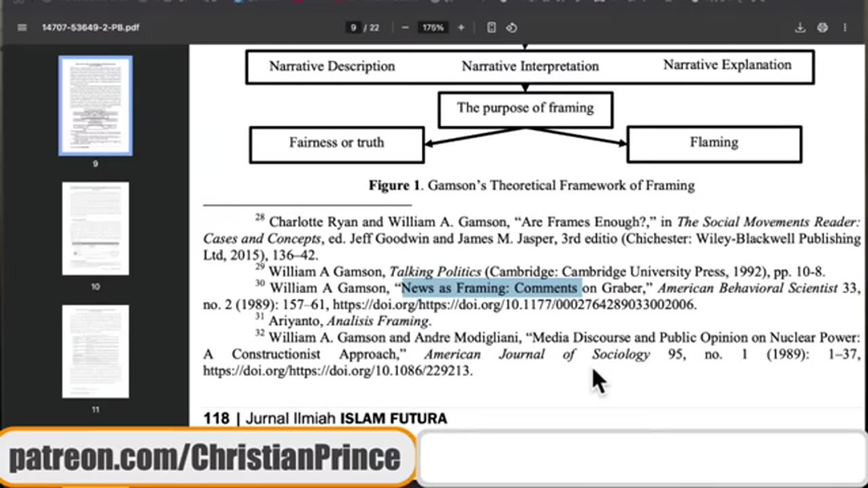Click the zoom out minus button
The image size is (868, 488).
click(x=405, y=28)
